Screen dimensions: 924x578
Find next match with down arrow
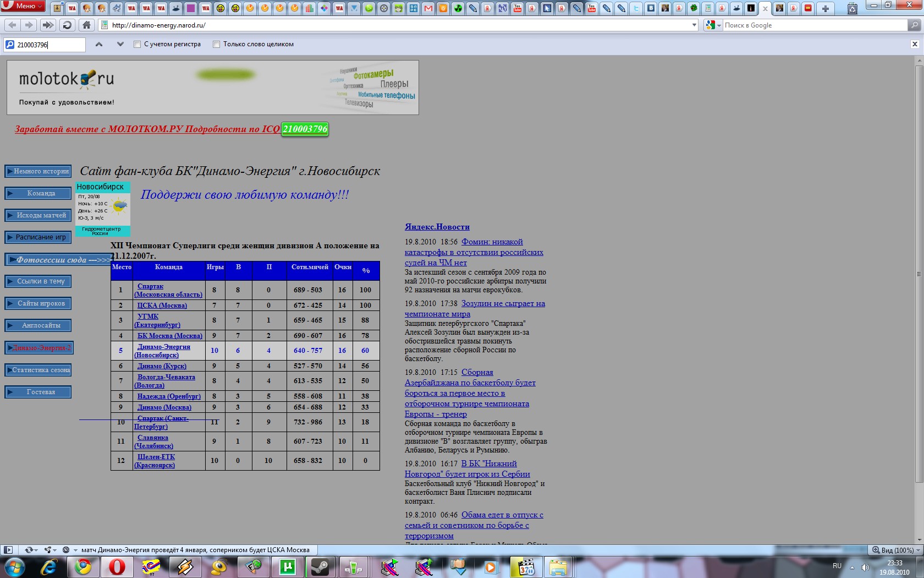(120, 45)
